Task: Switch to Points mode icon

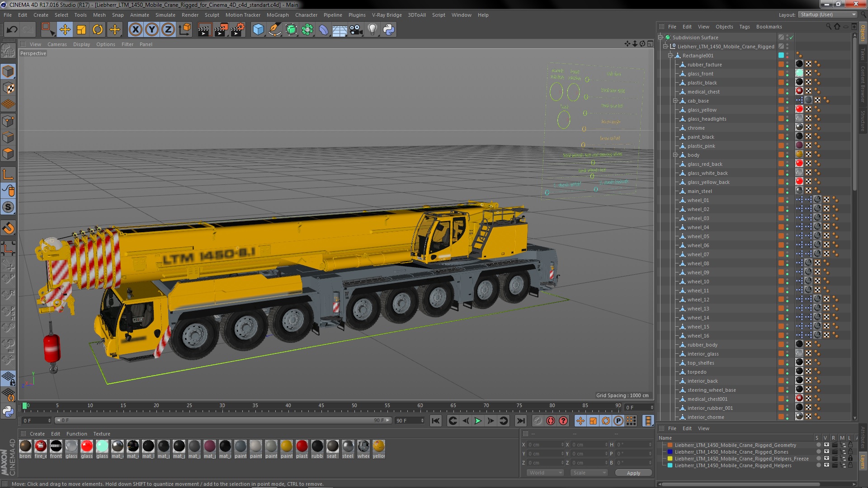Action: 8,121
